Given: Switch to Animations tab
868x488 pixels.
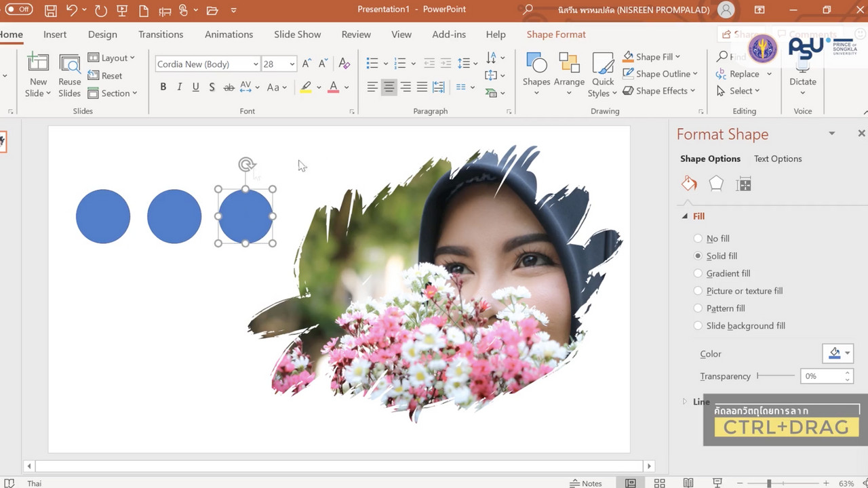Looking at the screenshot, I should pyautogui.click(x=229, y=35).
